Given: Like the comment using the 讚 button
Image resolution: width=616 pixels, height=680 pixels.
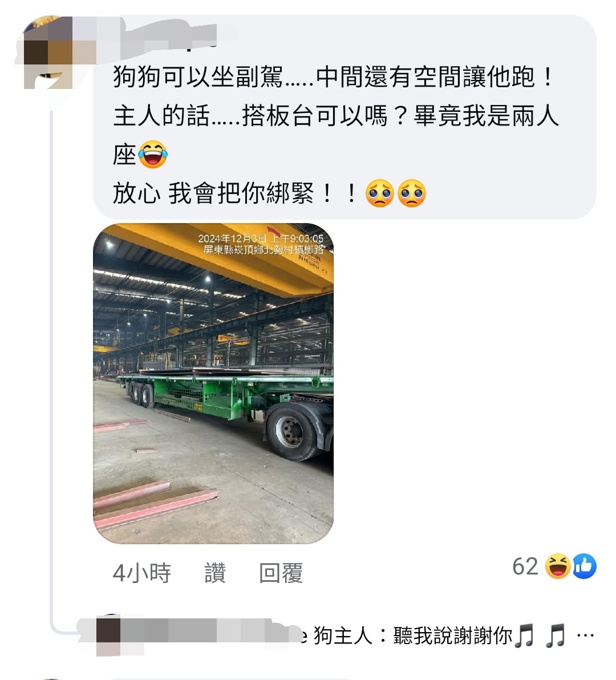Looking at the screenshot, I should pyautogui.click(x=215, y=573).
